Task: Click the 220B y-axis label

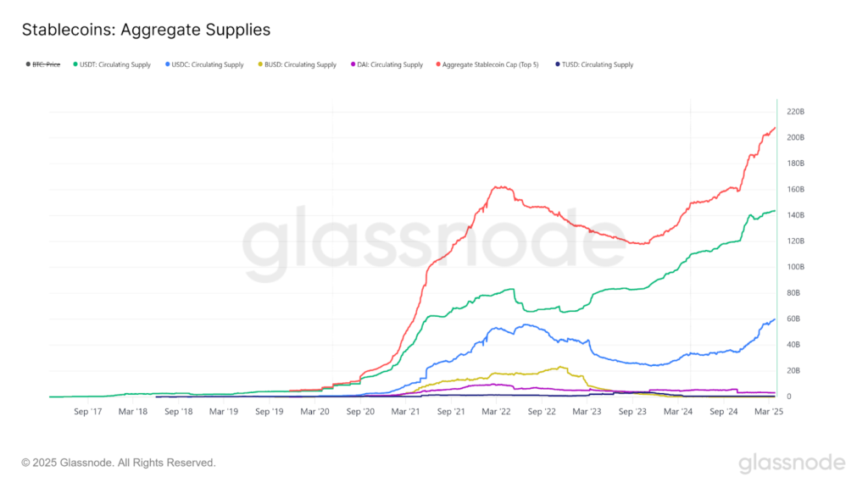Action: click(x=795, y=112)
